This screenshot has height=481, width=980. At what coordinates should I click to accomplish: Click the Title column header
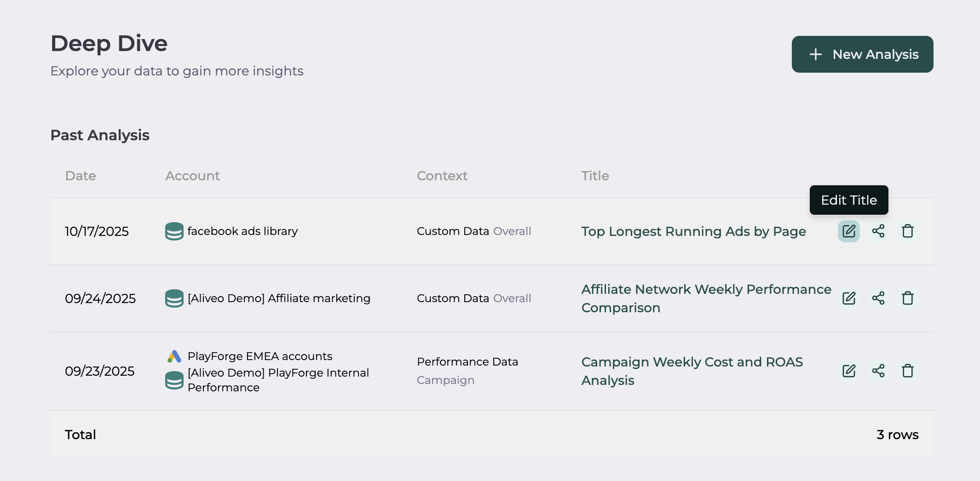[595, 176]
